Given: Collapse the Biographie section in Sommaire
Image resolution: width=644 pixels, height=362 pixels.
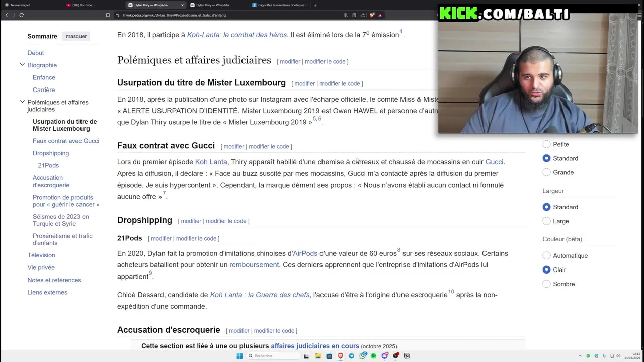Looking at the screenshot, I should click(22, 65).
